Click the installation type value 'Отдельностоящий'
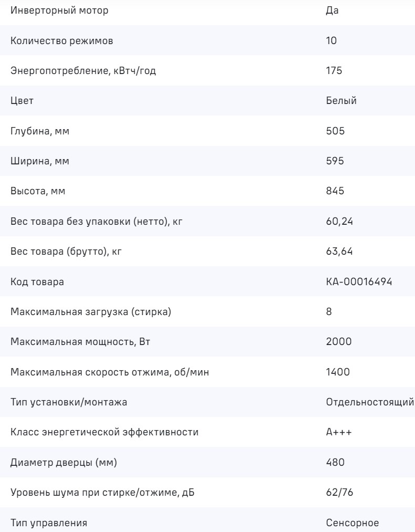The height and width of the screenshot is (532, 415). tap(370, 403)
